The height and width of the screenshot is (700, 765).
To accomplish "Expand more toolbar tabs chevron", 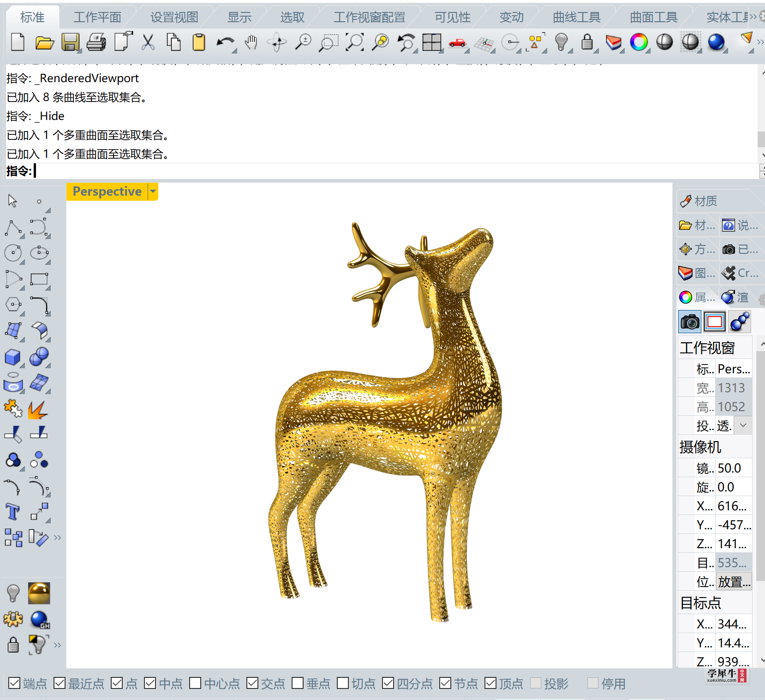I will coord(753,17).
